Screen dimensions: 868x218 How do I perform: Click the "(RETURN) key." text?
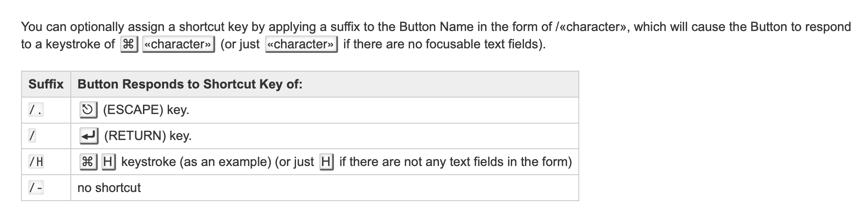148,136
